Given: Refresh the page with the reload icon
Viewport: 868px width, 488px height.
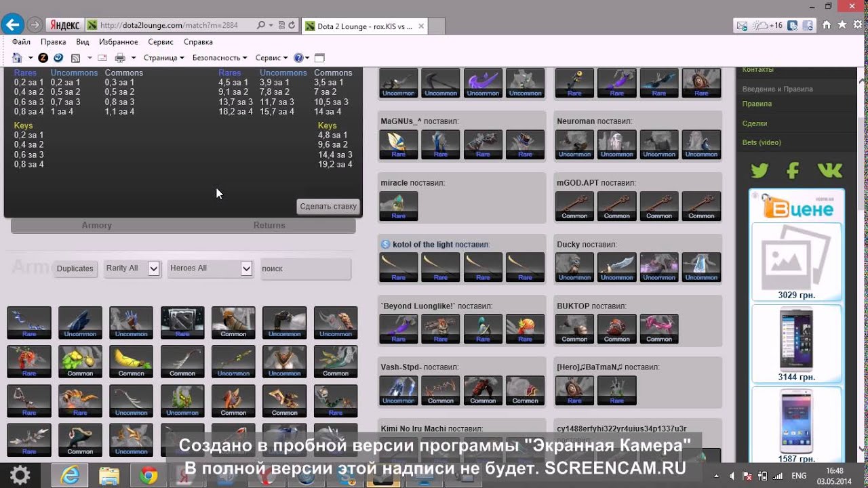Looking at the screenshot, I should pyautogui.click(x=292, y=26).
